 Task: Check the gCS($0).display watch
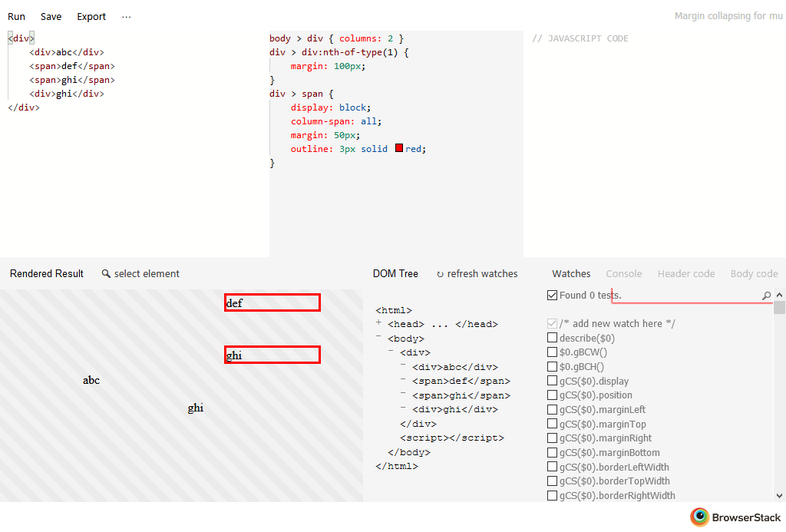coord(552,381)
